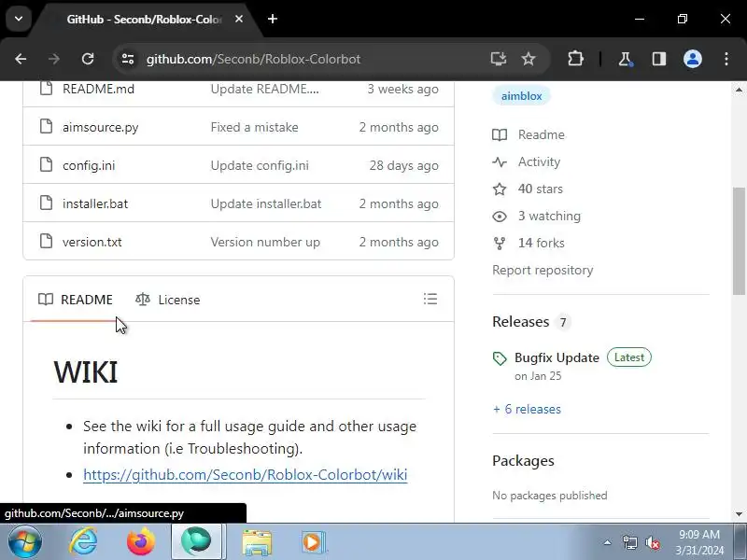Open the tab search dropdown arrow
The height and width of the screenshot is (560, 747).
(x=19, y=19)
